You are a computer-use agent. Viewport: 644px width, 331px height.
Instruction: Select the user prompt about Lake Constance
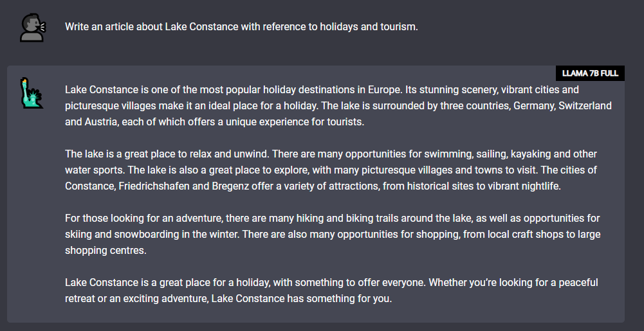241,27
